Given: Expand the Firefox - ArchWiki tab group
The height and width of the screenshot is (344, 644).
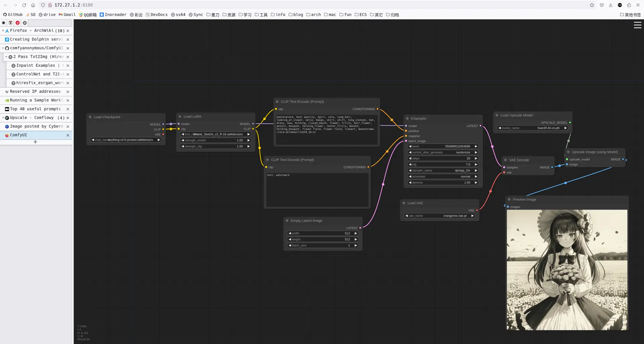Looking at the screenshot, I should 3,31.
